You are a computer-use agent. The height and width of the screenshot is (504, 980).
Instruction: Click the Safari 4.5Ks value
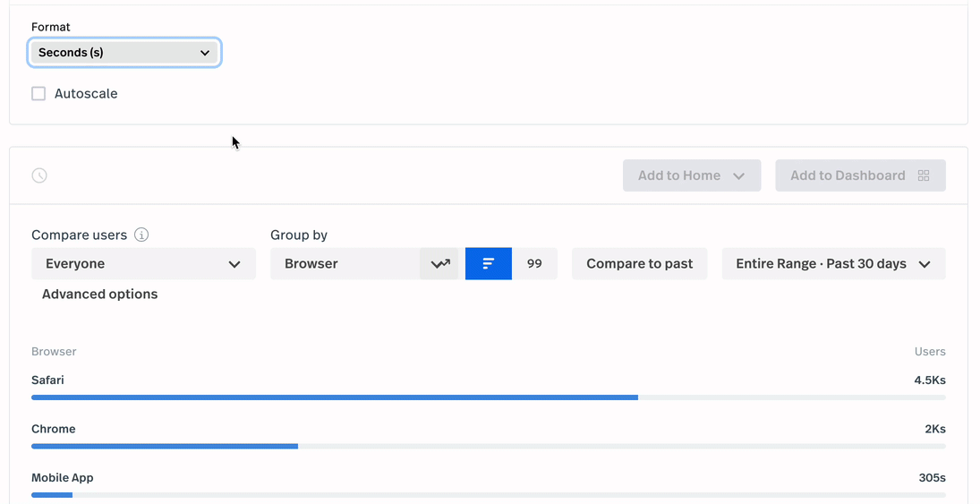tap(929, 380)
